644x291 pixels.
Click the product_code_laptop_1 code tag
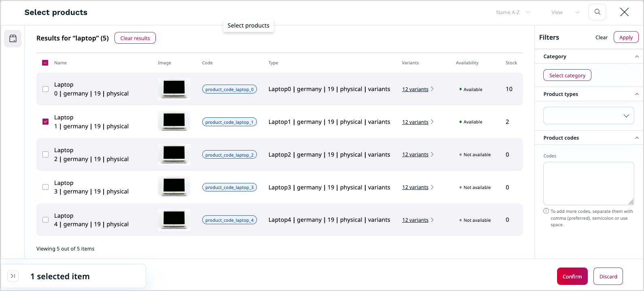(229, 122)
